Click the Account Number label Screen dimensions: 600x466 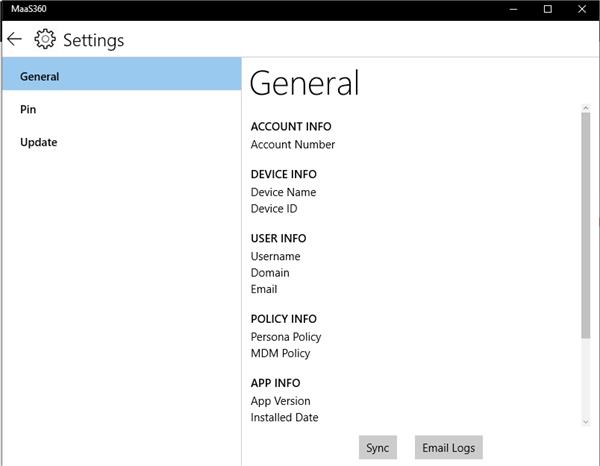tap(293, 145)
